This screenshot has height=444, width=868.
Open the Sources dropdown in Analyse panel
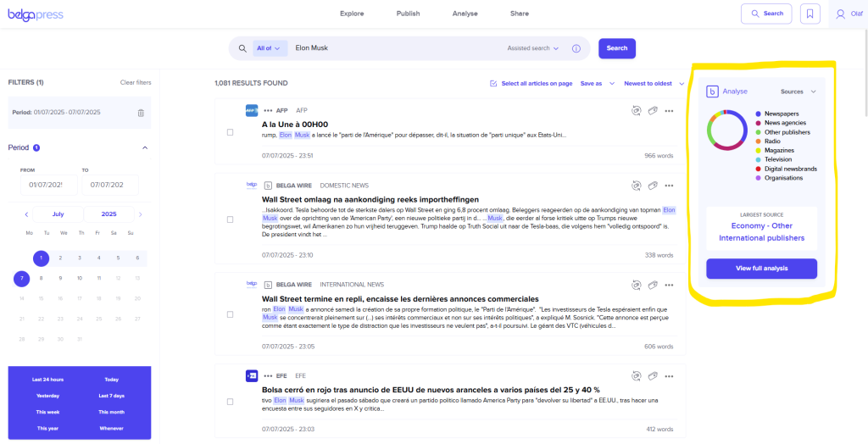[798, 92]
